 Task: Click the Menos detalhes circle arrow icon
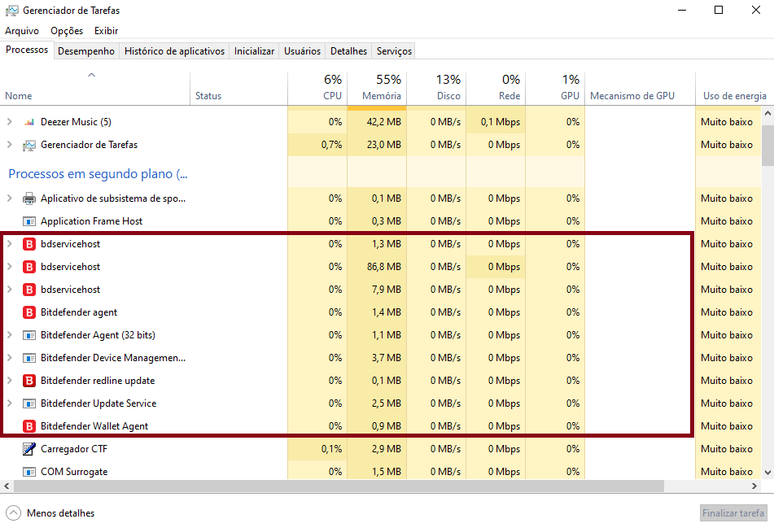pyautogui.click(x=13, y=513)
